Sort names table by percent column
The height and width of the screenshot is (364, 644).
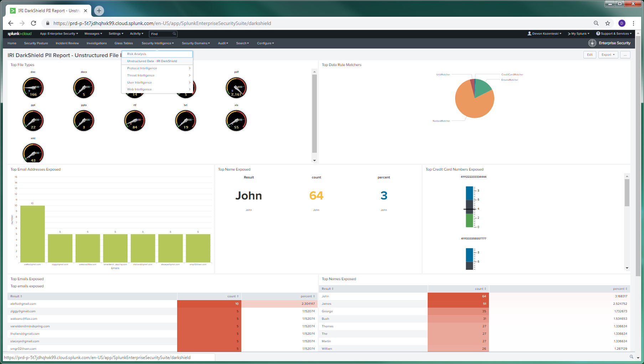[x=620, y=289]
